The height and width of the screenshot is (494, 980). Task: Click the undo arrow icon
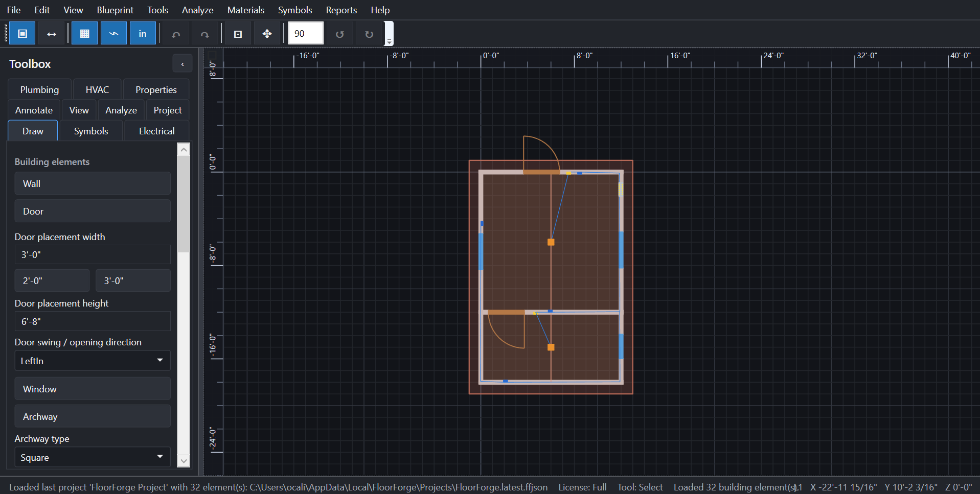tap(176, 34)
